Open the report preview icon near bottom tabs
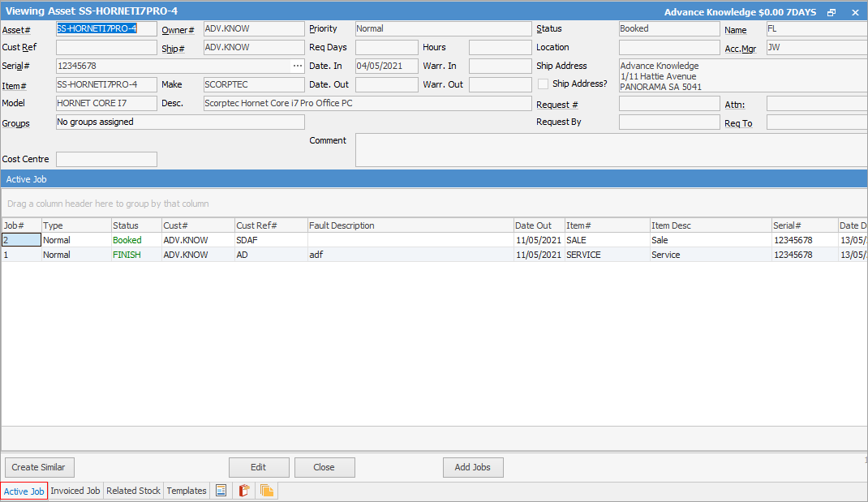The image size is (868, 502). point(220,491)
